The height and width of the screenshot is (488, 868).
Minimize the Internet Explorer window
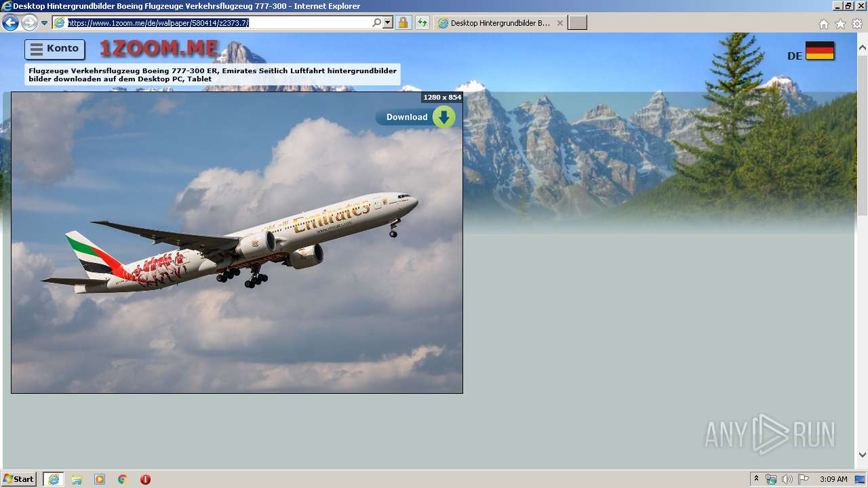pyautogui.click(x=838, y=5)
